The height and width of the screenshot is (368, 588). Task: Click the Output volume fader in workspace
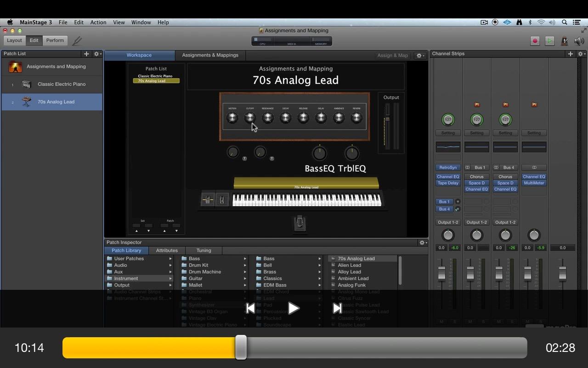click(388, 120)
